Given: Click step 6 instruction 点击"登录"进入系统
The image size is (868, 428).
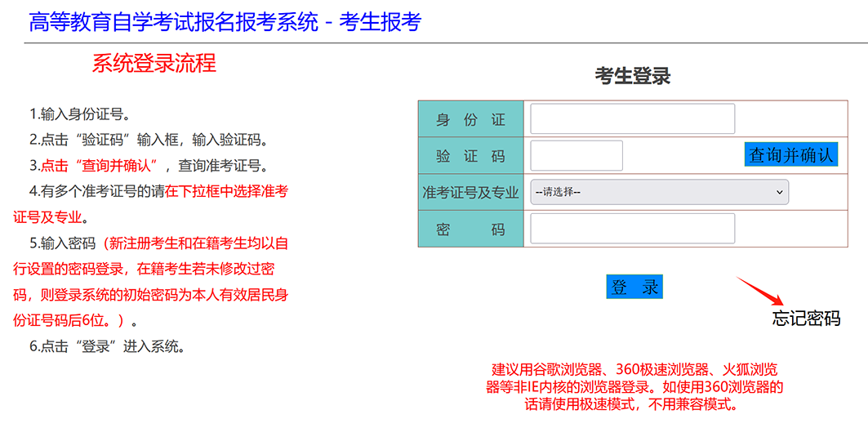Looking at the screenshot, I should coord(108,346).
